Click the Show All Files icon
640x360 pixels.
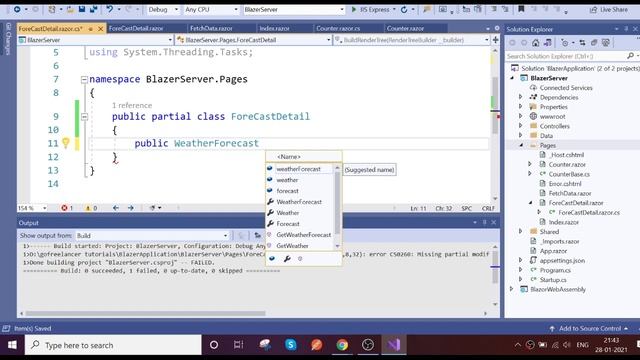tap(606, 42)
